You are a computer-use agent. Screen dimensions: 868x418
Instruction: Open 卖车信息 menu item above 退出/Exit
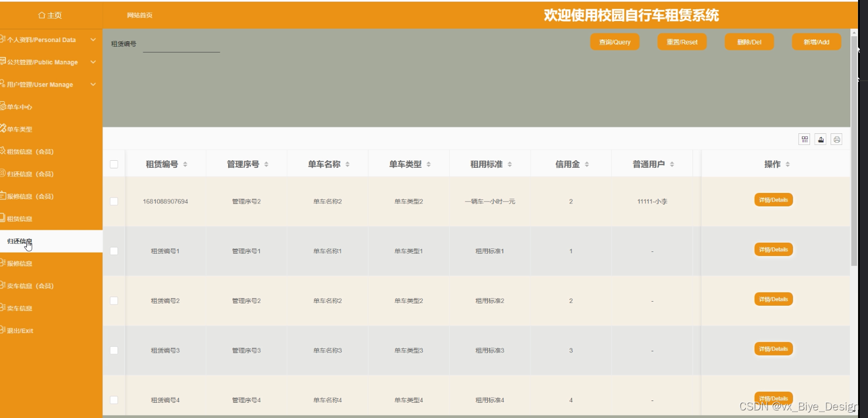(x=51, y=308)
